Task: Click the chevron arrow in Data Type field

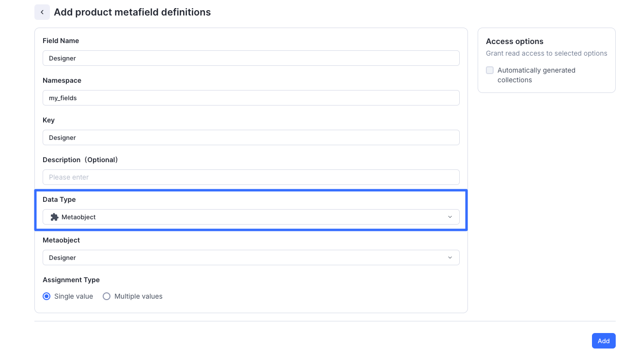Action: point(450,217)
